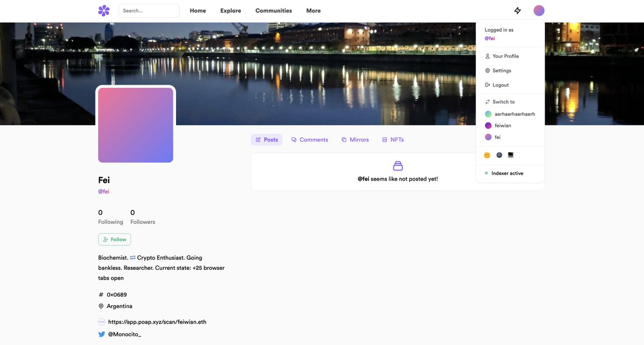Click the empty collection icon in posts panel
The height and width of the screenshot is (345, 644).
398,166
